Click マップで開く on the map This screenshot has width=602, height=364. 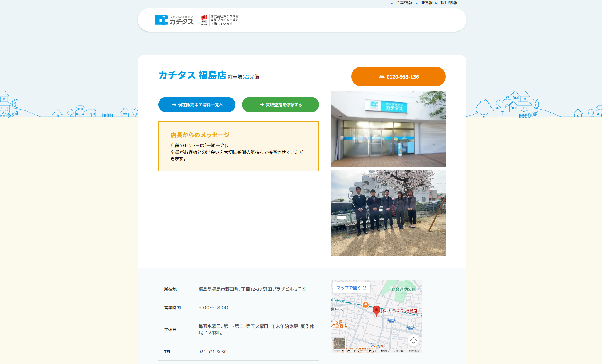point(352,288)
